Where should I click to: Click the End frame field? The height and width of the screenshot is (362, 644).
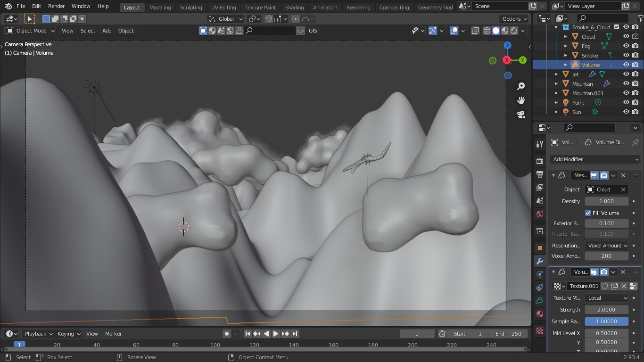508,334
